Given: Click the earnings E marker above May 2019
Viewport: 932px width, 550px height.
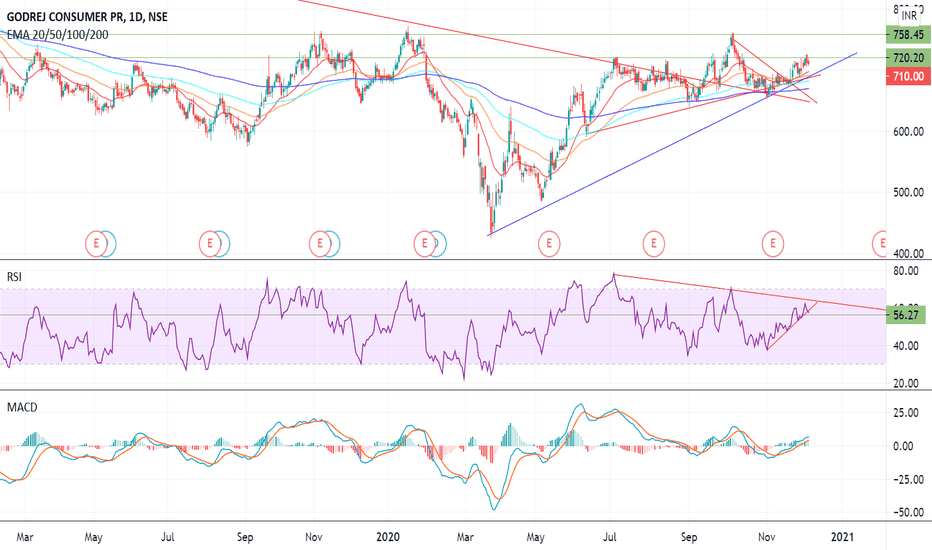Looking at the screenshot, I should tap(96, 243).
